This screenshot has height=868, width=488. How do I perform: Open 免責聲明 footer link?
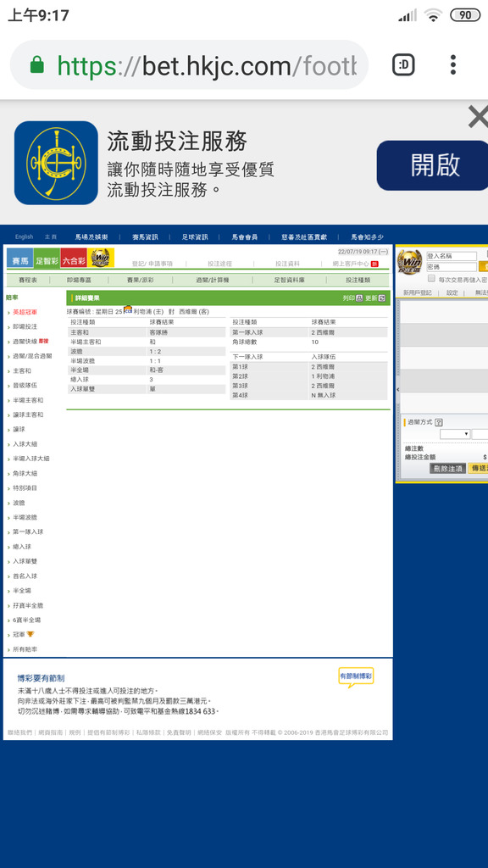point(179,732)
